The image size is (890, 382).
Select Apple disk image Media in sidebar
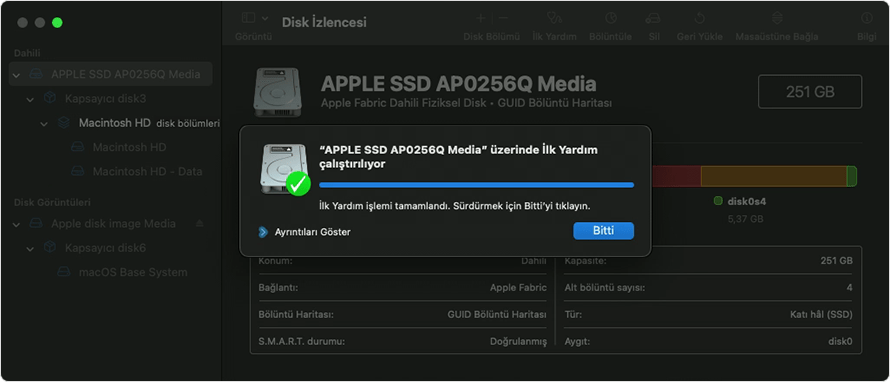click(x=113, y=224)
